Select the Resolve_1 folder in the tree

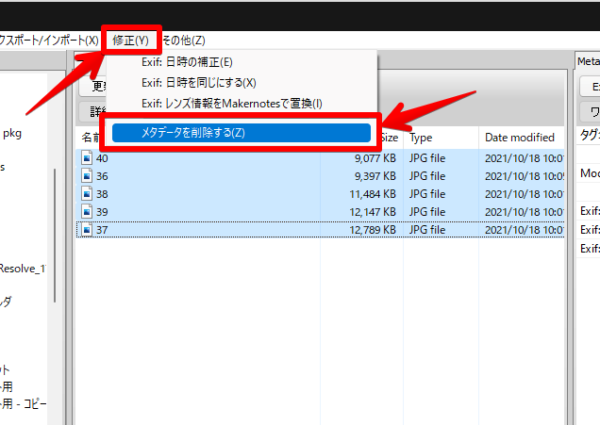tap(23, 269)
